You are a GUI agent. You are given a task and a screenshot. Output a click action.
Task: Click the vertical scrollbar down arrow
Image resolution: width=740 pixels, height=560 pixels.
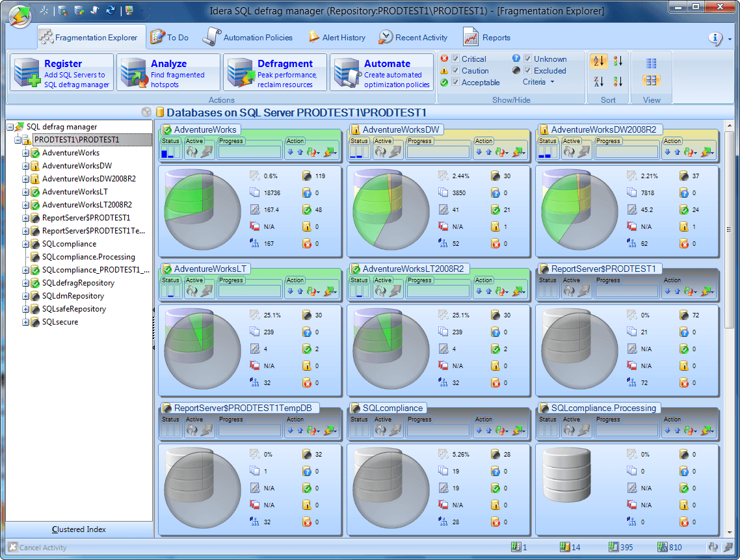tap(730, 531)
